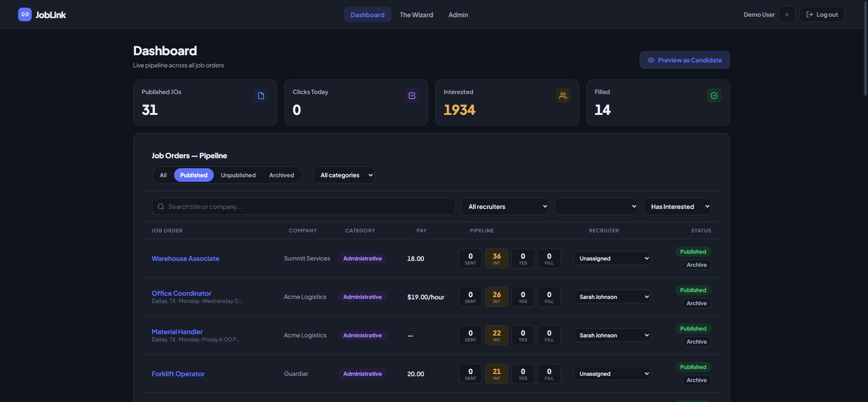Open the blank filter dropdown
The height and width of the screenshot is (402, 868).
pos(596,207)
